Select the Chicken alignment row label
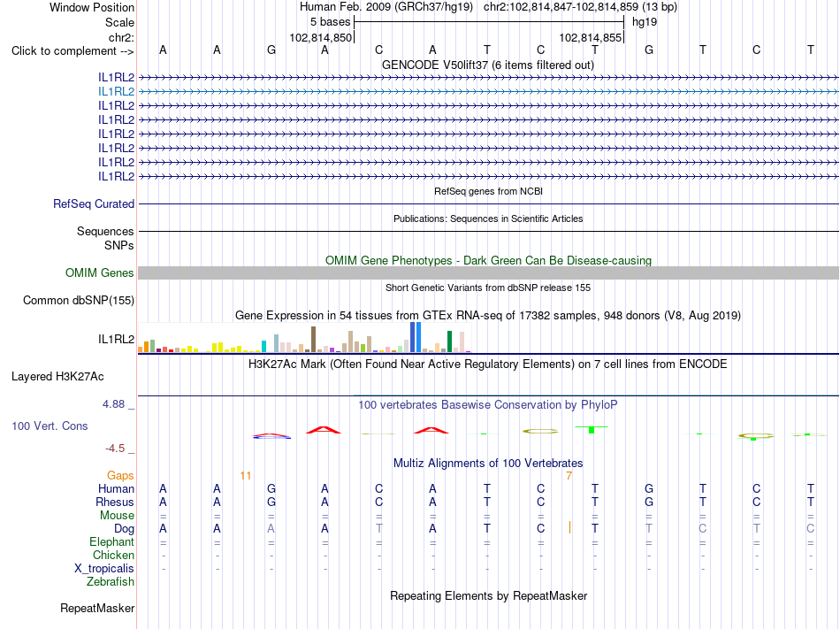 113,555
